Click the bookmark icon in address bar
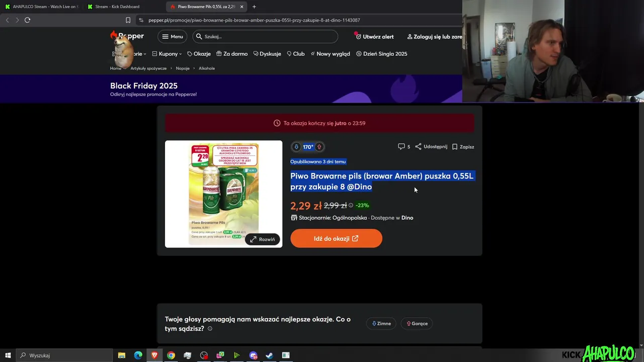 click(x=128, y=20)
